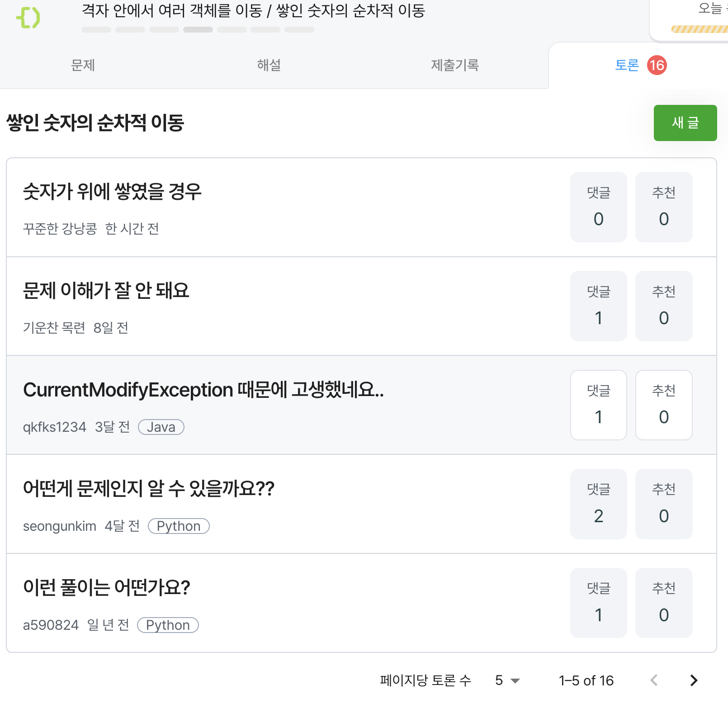The height and width of the screenshot is (708, 728).
Task: Click the red 16 discussion count badge
Action: [x=657, y=66]
